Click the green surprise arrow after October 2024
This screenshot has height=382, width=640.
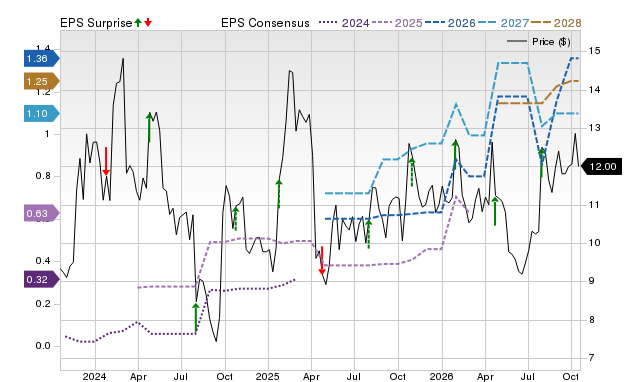236,218
